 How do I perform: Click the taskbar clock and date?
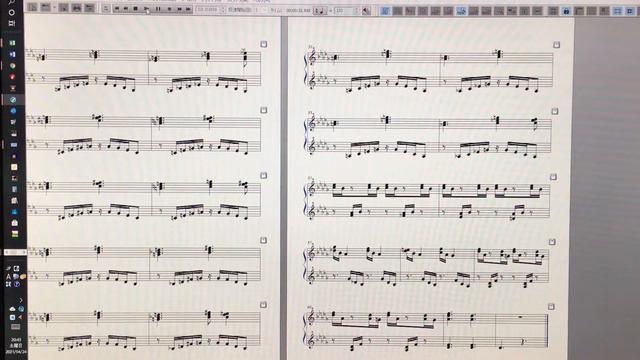click(16, 345)
